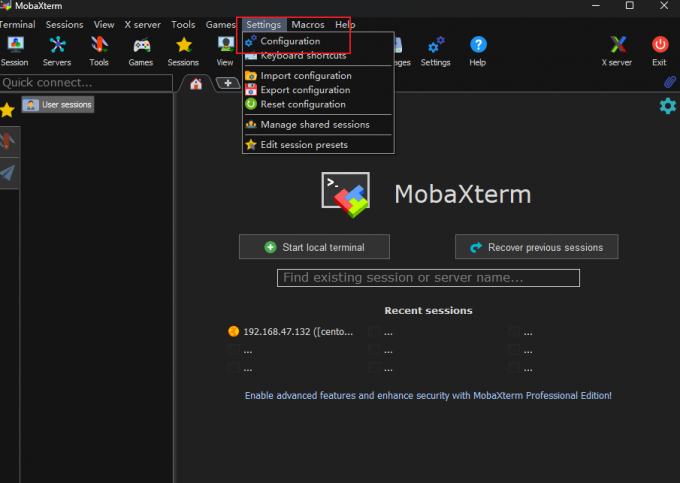This screenshot has width=680, height=483.
Task: Open the Terminal menu
Action: point(17,25)
